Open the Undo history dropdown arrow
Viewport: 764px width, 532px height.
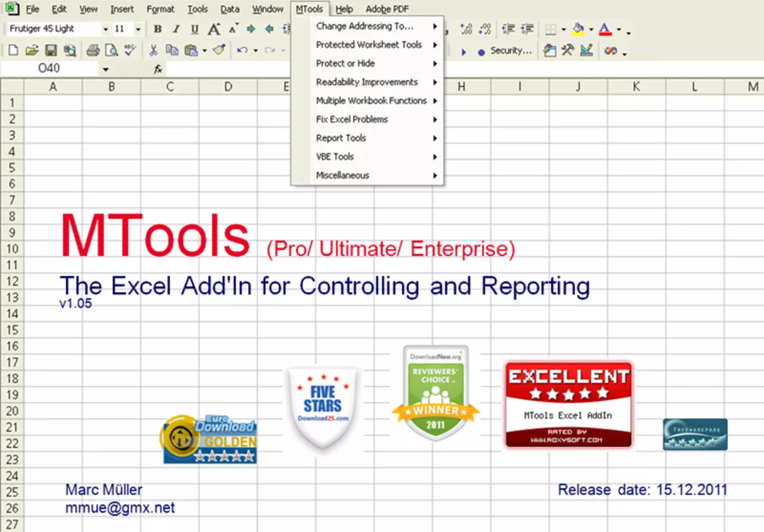coord(255,50)
